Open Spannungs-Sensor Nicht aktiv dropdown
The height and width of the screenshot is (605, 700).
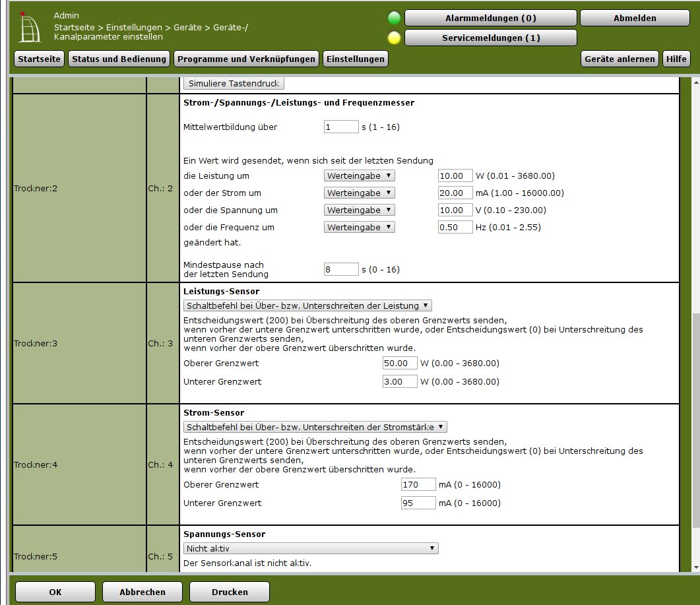point(311,548)
